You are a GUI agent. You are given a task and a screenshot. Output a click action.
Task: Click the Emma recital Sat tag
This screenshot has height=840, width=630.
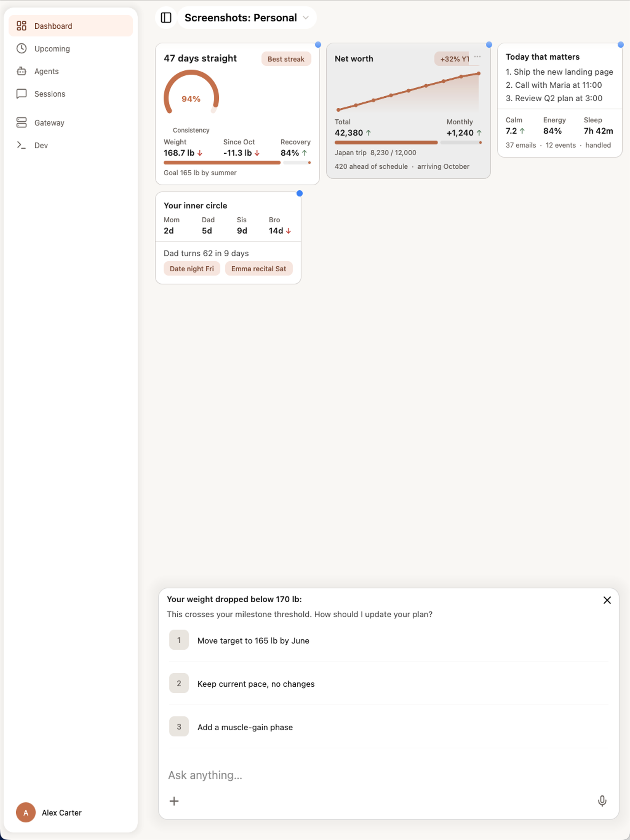click(x=259, y=268)
